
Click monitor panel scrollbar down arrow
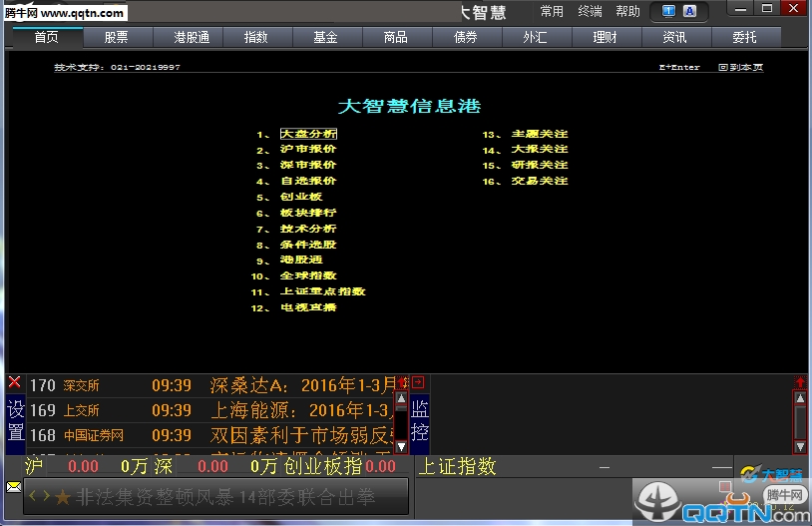pyautogui.click(x=800, y=447)
